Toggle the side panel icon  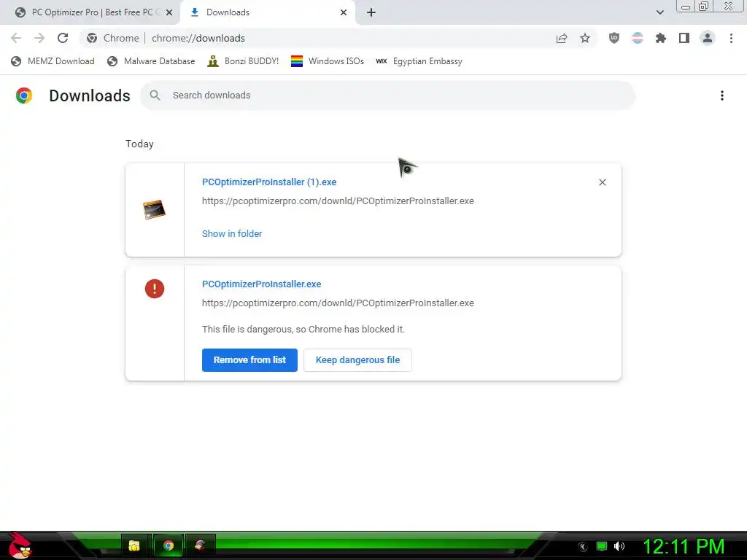tap(684, 38)
